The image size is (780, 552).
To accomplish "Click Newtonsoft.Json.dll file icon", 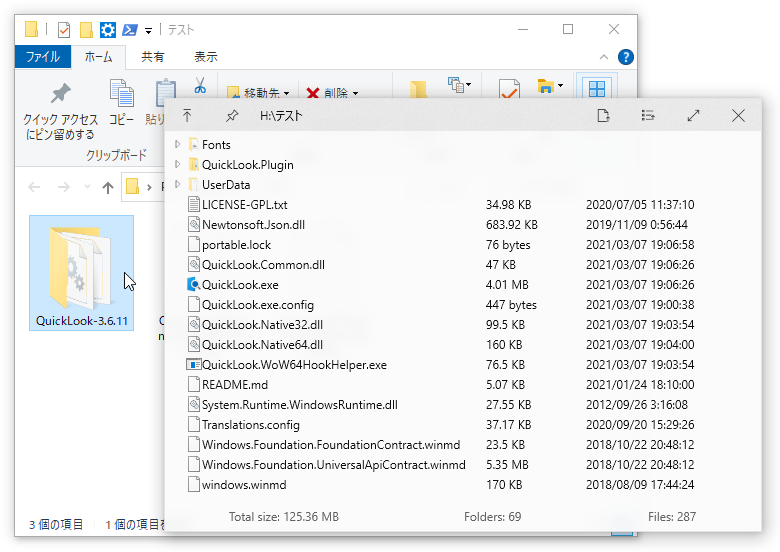I will coord(194,224).
